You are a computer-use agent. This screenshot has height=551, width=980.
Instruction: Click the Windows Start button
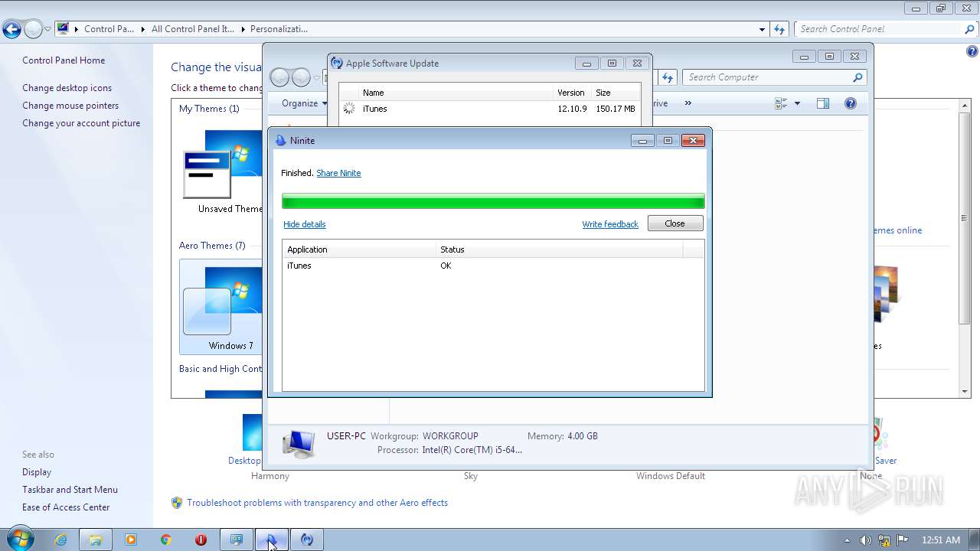pyautogui.click(x=19, y=539)
